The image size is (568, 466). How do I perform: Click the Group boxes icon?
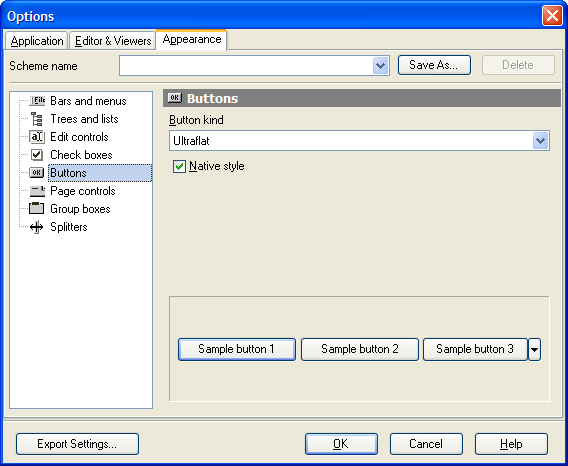[37, 209]
